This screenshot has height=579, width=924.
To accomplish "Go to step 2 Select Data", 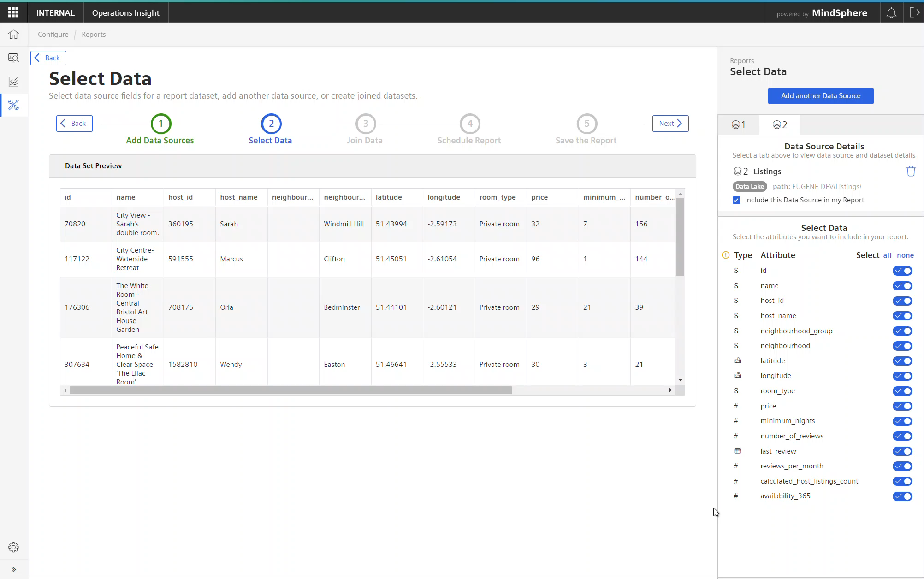I will tap(271, 124).
